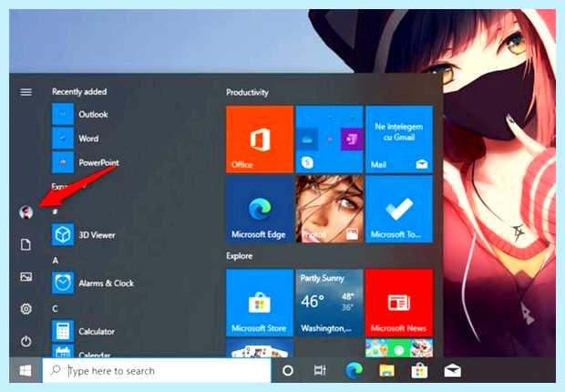
Task: Open the Mail tile
Action: click(x=399, y=139)
